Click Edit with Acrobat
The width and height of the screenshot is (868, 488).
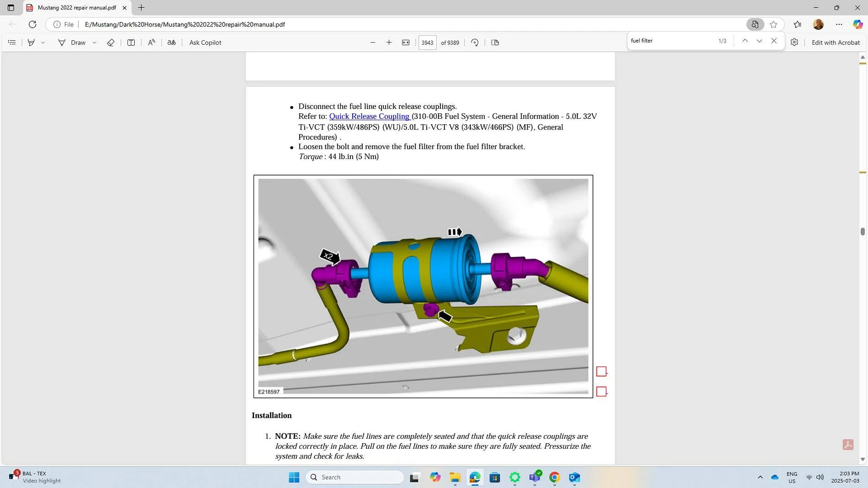(x=836, y=42)
